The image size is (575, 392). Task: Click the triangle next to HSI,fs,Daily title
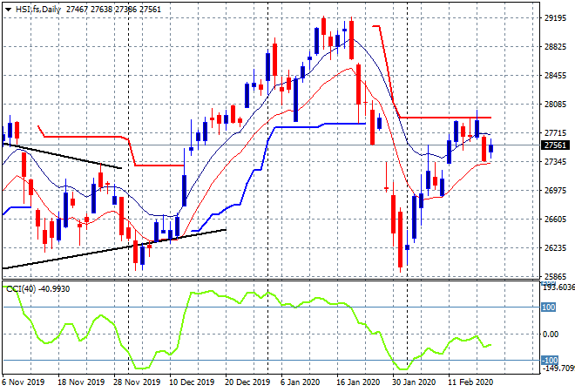[8, 10]
